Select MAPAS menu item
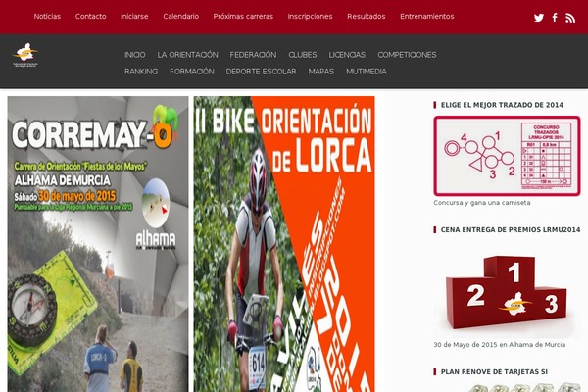588x392 pixels. [x=321, y=72]
